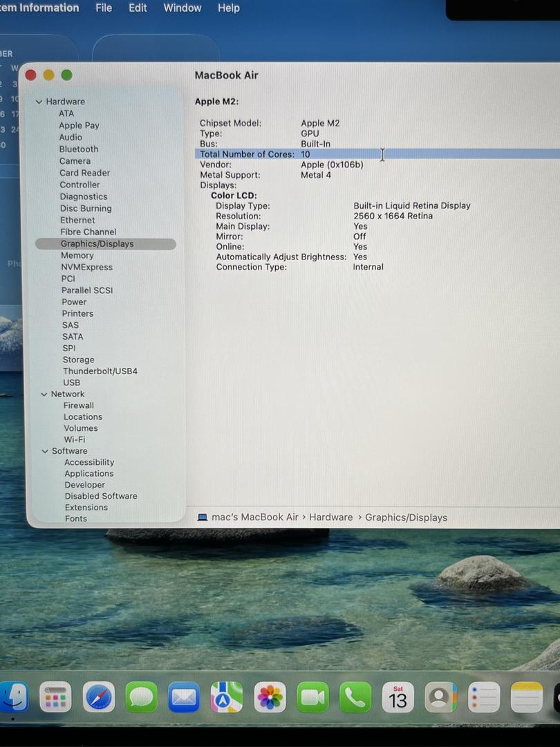
Task: Open Launchpad from the Dock
Action: 55,697
